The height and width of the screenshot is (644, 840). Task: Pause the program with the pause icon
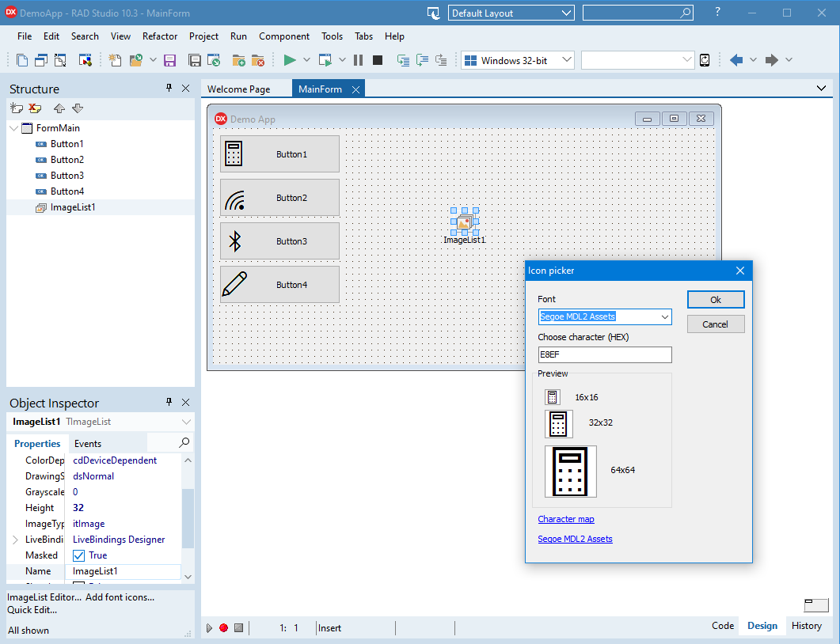click(359, 60)
